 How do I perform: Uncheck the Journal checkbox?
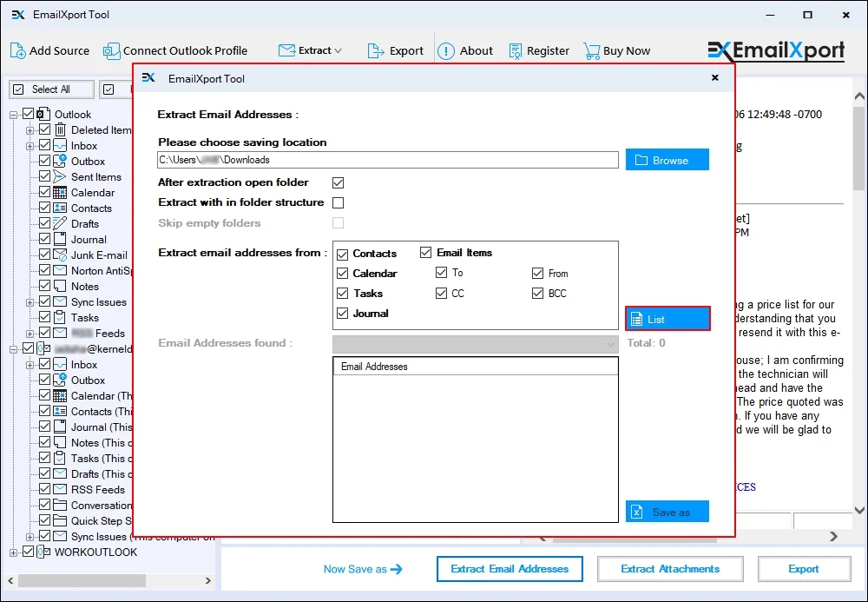tap(342, 314)
